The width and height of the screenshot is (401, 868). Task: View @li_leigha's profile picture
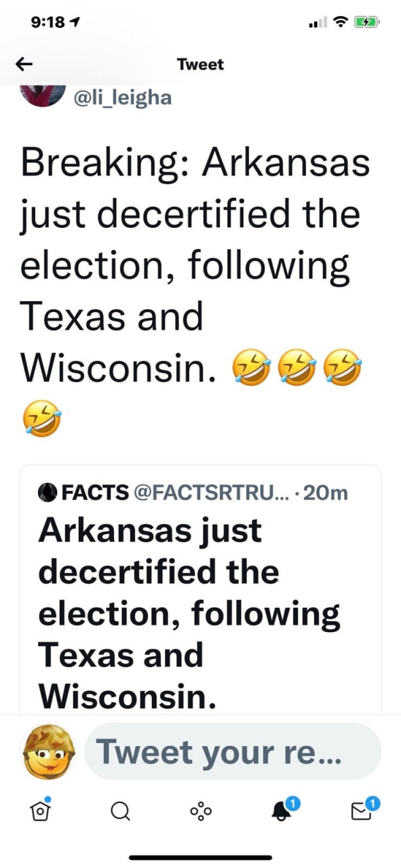(x=43, y=94)
